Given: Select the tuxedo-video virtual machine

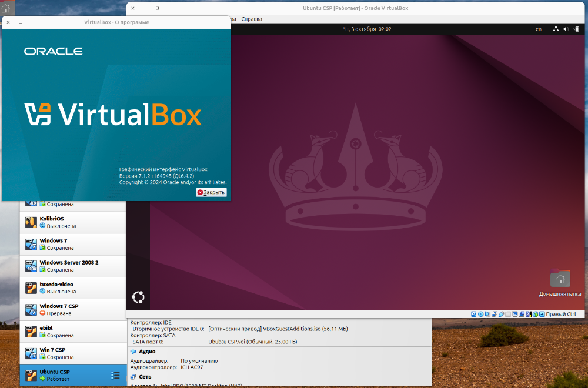Looking at the screenshot, I should click(73, 287).
